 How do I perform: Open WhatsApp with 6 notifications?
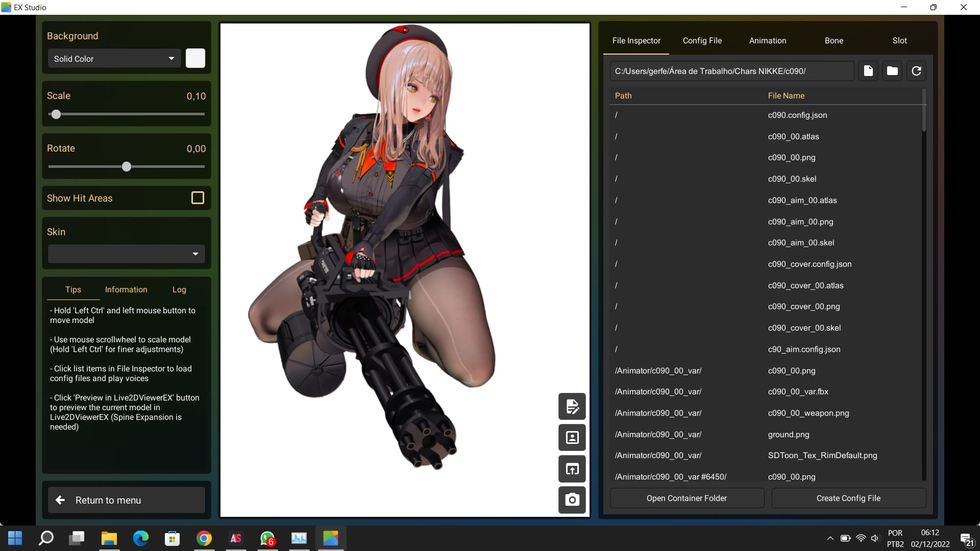(267, 538)
